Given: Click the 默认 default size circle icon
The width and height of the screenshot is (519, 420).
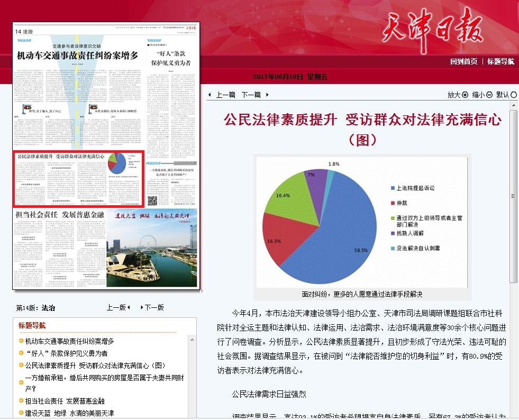Looking at the screenshot, I should tap(514, 95).
